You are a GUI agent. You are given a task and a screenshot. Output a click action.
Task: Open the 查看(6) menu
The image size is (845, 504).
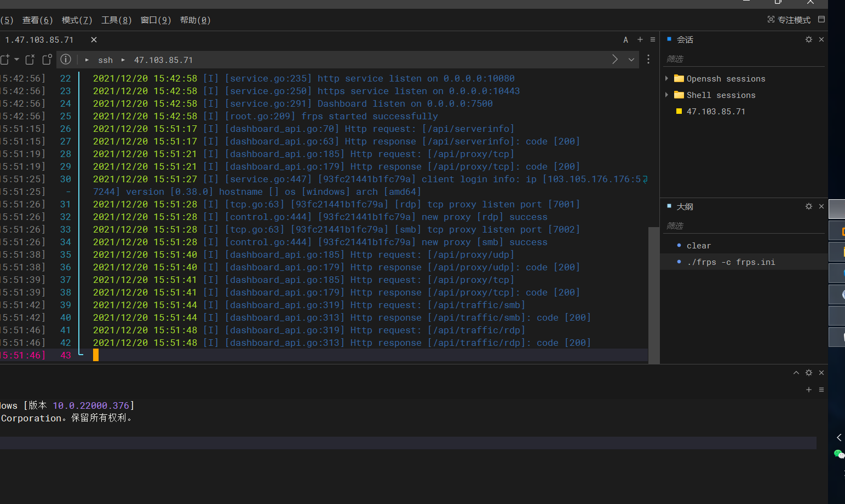[x=38, y=20]
